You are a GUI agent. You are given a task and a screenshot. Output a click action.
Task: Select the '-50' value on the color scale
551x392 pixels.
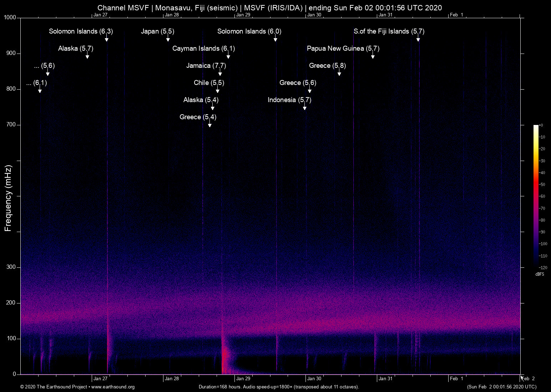point(542,185)
